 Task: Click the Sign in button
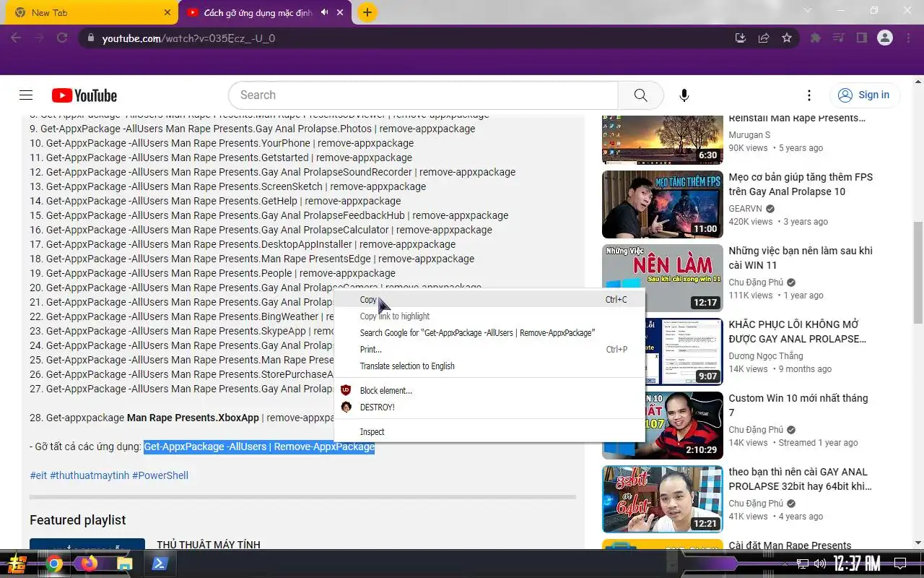pos(863,95)
